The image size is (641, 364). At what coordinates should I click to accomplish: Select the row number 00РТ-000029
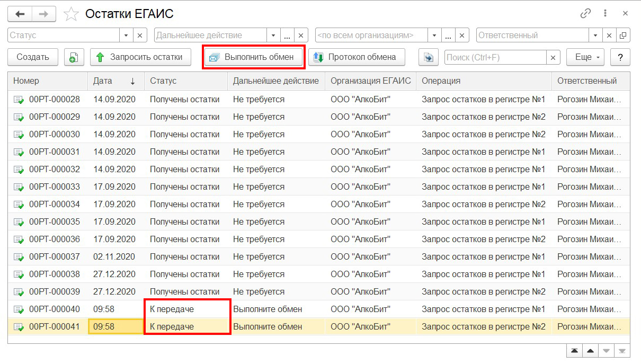pos(55,117)
